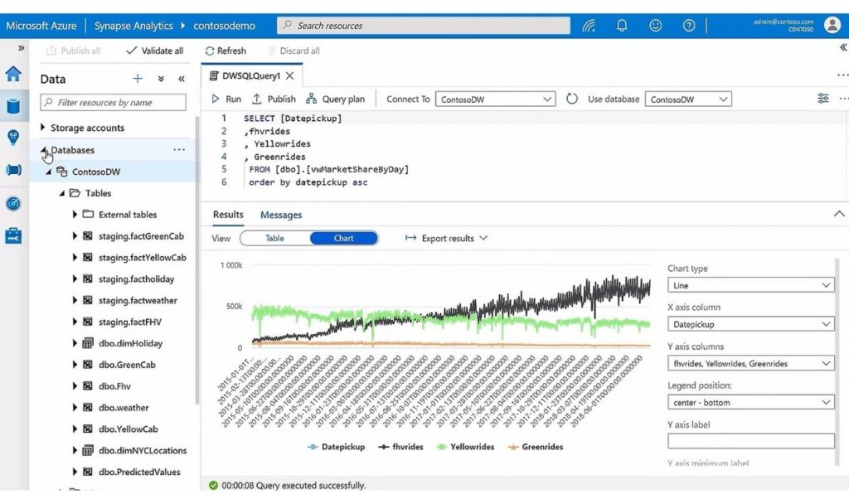Open the Chart type dropdown
This screenshot has width=849, height=504.
click(x=750, y=285)
